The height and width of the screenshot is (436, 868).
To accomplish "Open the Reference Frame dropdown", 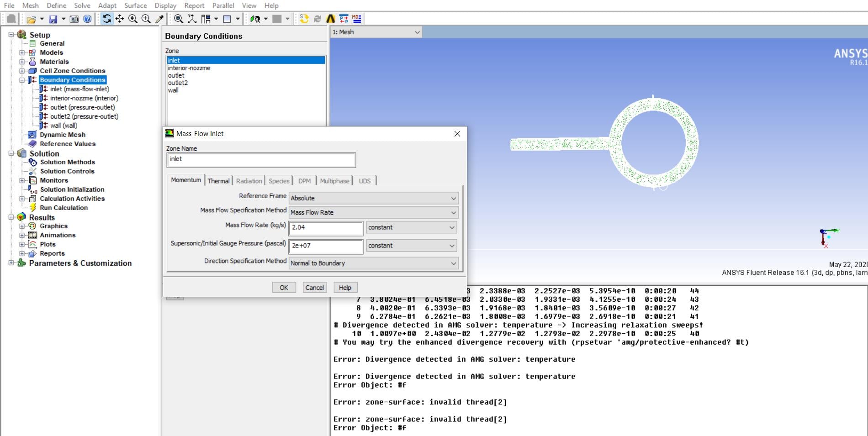I will (374, 198).
